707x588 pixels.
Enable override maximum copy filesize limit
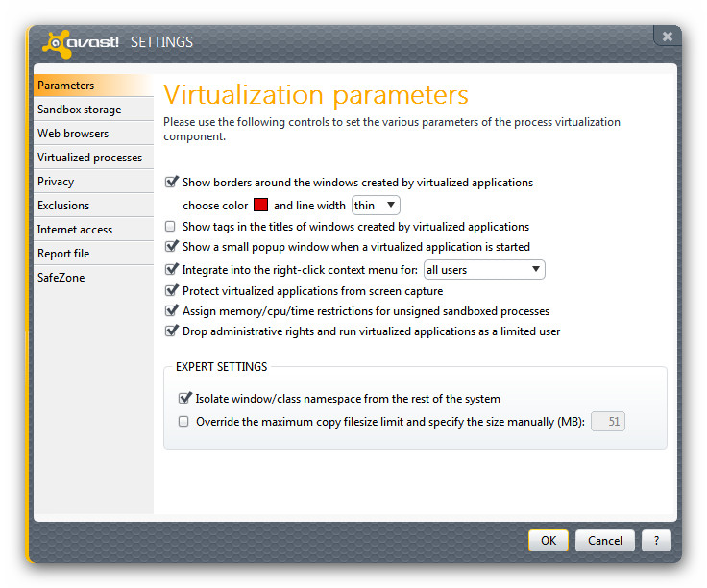point(184,421)
